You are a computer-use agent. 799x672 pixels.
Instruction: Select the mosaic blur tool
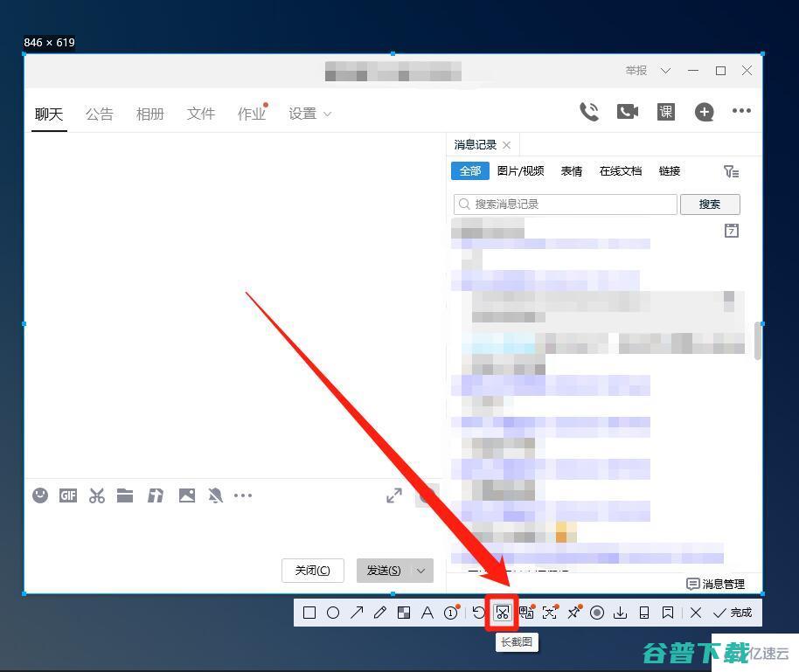(404, 613)
